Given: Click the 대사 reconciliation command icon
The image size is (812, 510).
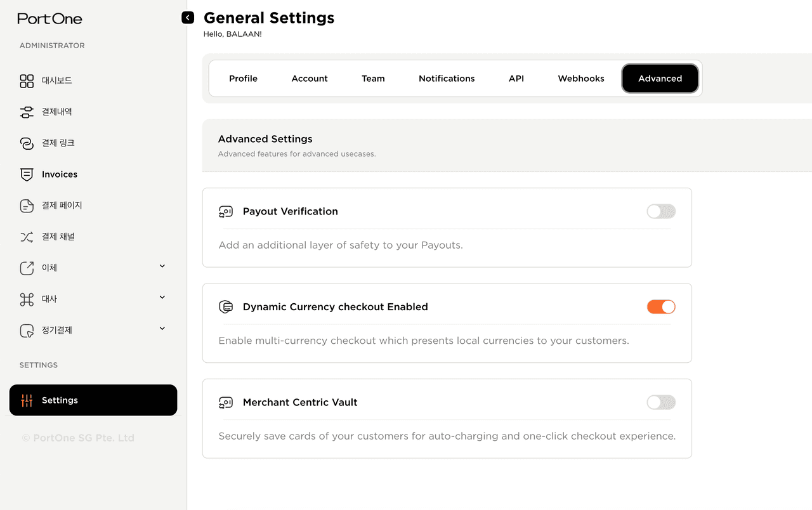Looking at the screenshot, I should point(27,299).
